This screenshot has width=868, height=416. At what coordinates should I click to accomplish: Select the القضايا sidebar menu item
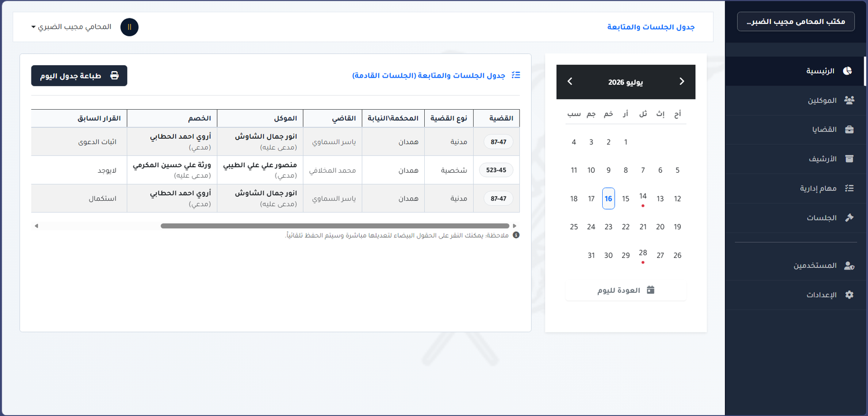tap(795, 130)
